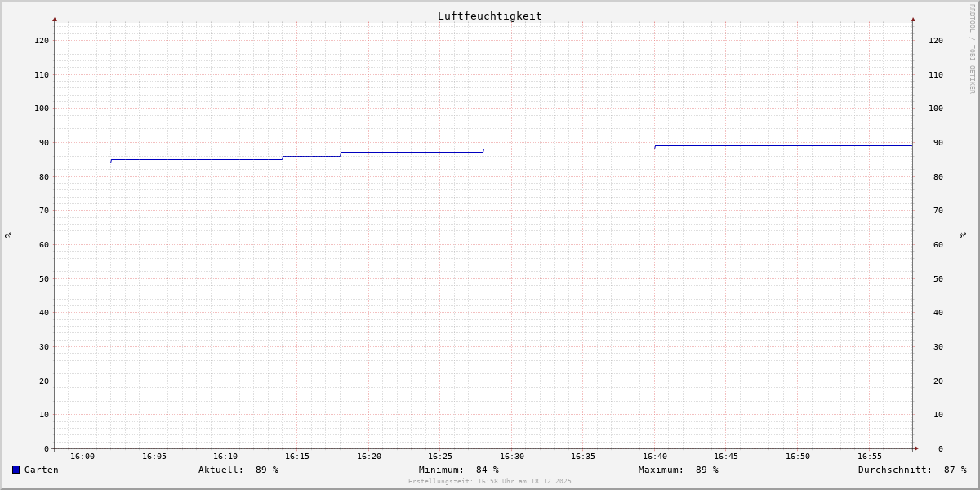This screenshot has width=980, height=490.
Task: Click the 16:50 time axis label
Action: pos(798,457)
